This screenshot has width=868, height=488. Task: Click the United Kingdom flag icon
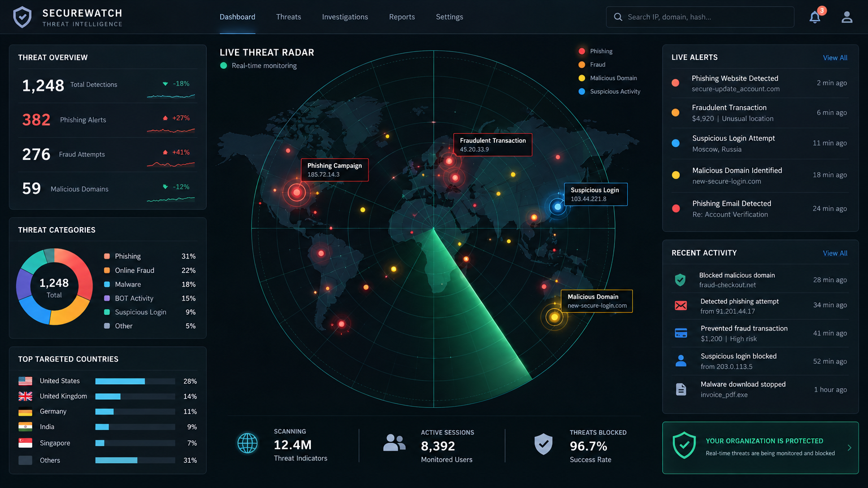click(25, 396)
